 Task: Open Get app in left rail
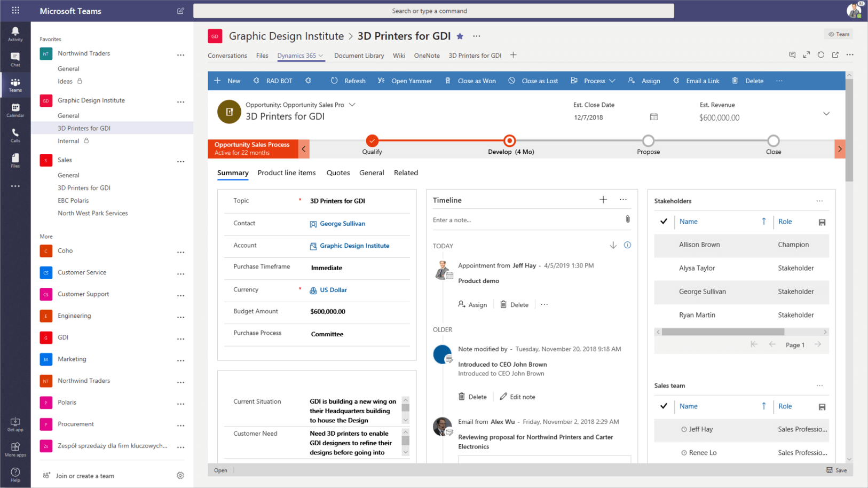click(15, 424)
